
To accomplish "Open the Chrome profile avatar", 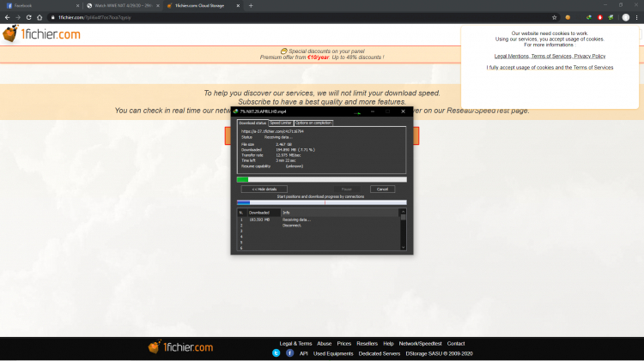I will pos(625,17).
